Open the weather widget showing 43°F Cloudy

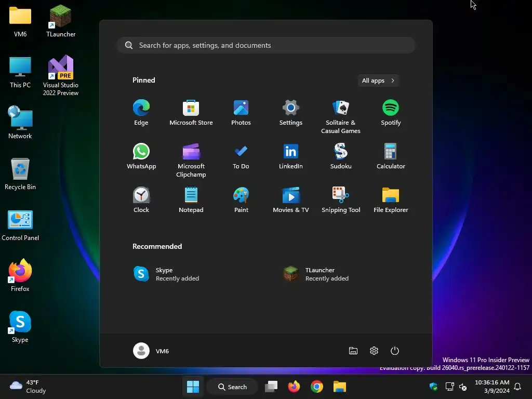(28, 387)
